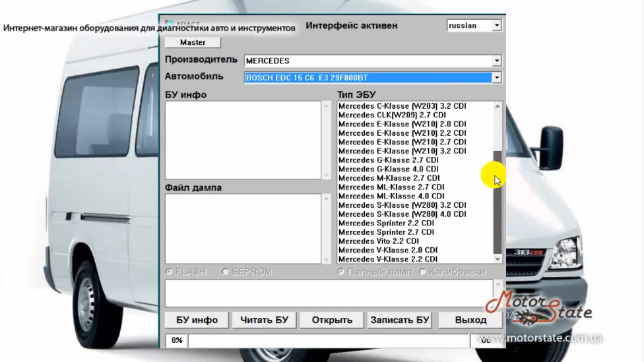Click the Master button
The width and height of the screenshot is (644, 362).
click(x=193, y=42)
